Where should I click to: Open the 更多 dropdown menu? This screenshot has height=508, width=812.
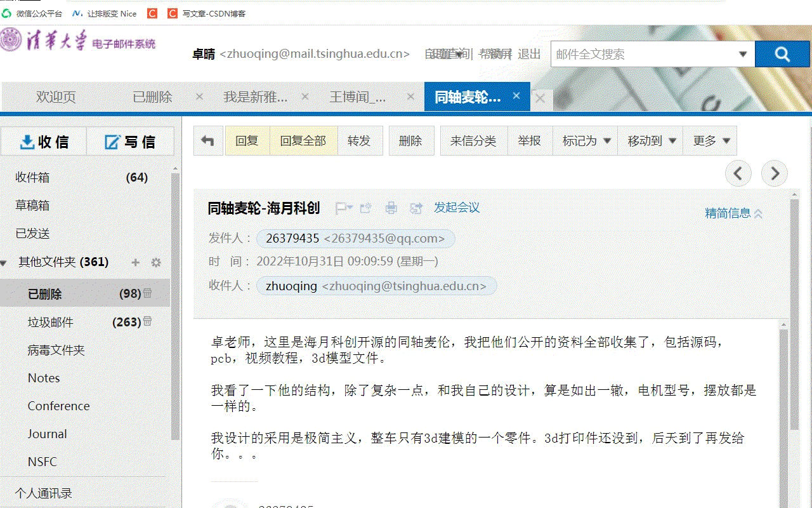pyautogui.click(x=710, y=141)
